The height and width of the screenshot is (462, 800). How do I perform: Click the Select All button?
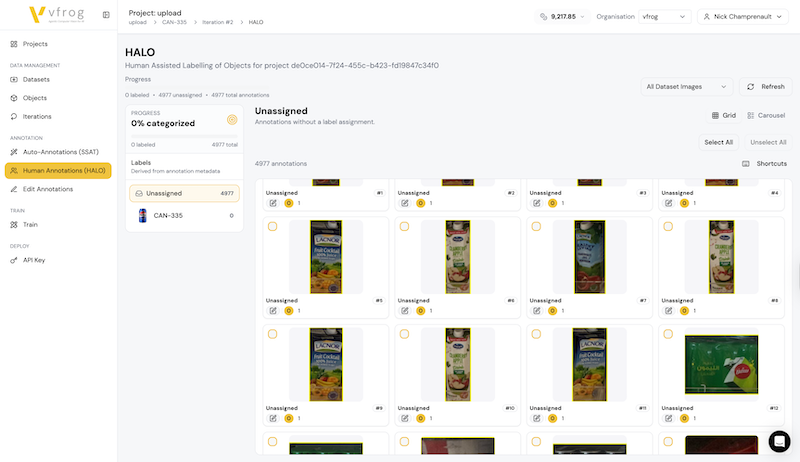click(x=718, y=142)
